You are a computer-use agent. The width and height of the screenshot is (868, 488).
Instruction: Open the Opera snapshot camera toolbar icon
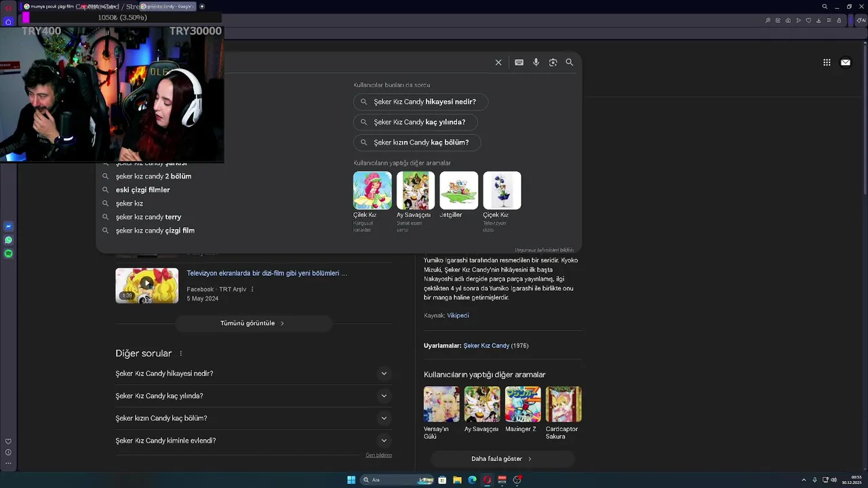[788, 20]
